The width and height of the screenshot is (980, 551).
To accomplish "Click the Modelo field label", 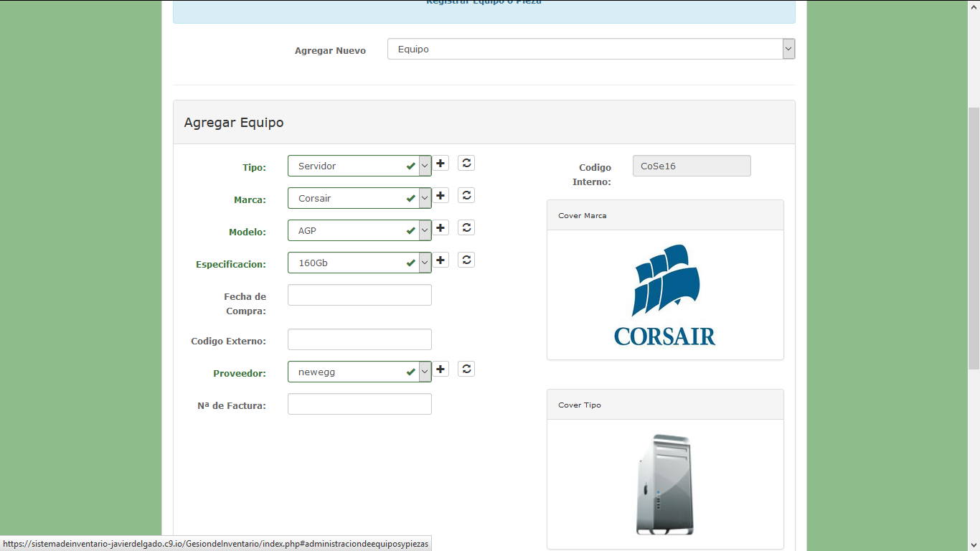I will pos(248,232).
